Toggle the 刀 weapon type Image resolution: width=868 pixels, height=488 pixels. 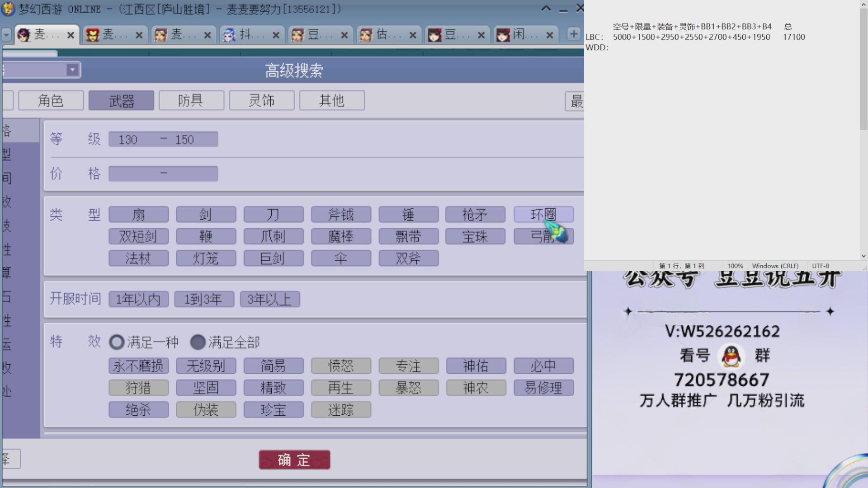274,215
